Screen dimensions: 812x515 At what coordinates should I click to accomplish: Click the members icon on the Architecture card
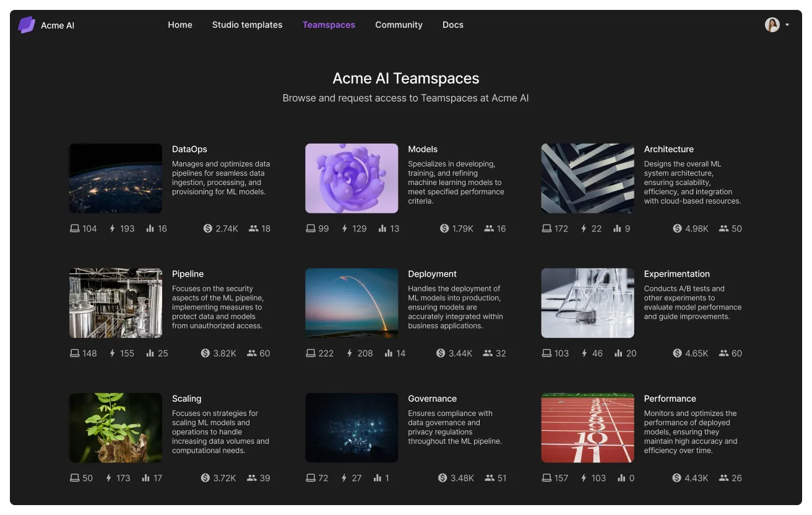pos(724,228)
